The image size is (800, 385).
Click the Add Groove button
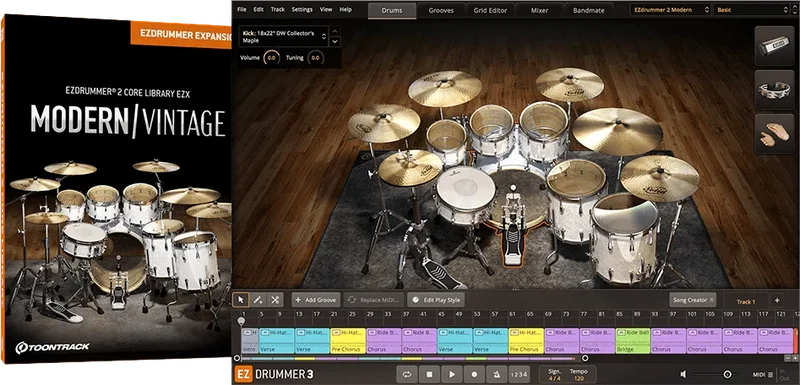[316, 300]
